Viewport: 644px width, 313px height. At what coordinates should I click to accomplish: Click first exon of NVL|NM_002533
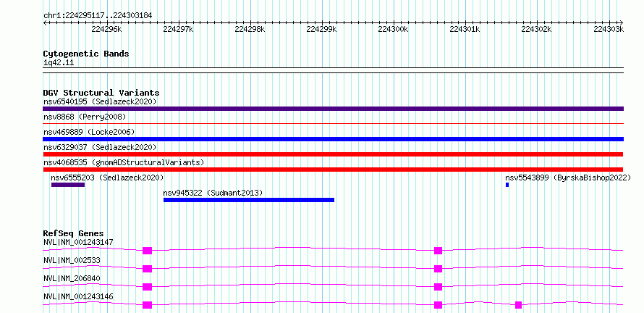tap(147, 269)
